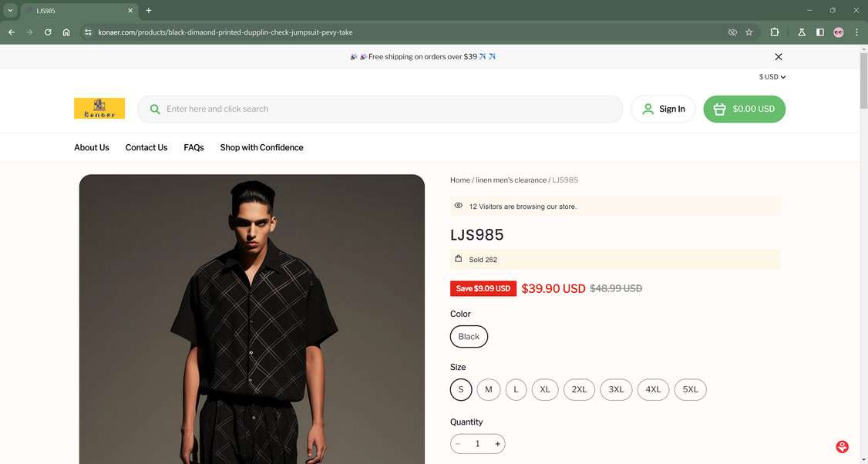Open the $ USD currency dropdown
Image resolution: width=868 pixels, height=464 pixels.
pyautogui.click(x=770, y=76)
